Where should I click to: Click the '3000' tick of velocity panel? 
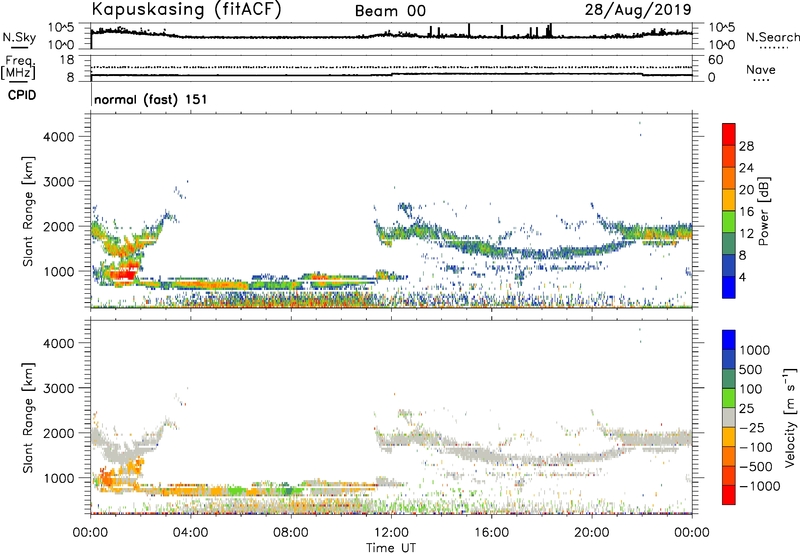(x=58, y=388)
